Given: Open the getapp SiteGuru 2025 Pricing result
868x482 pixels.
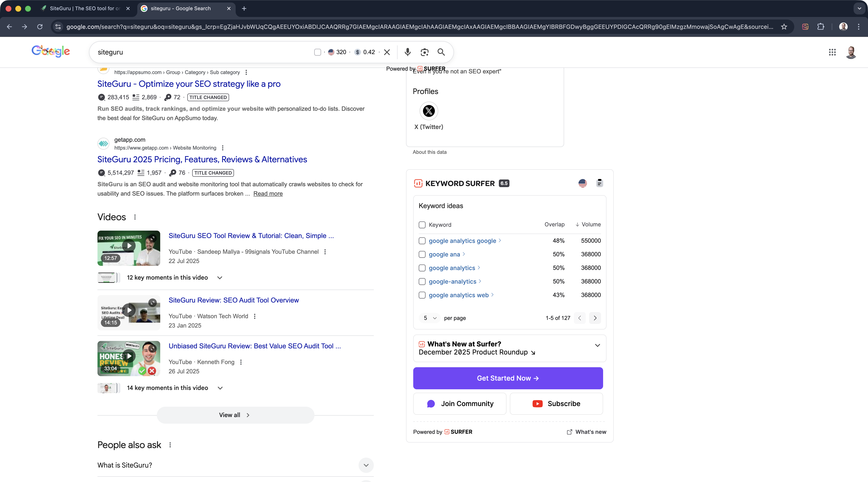Looking at the screenshot, I should (x=202, y=159).
